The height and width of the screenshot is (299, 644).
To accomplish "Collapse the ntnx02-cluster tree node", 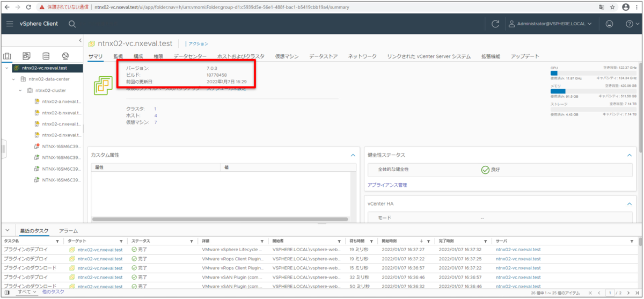I will coord(20,90).
